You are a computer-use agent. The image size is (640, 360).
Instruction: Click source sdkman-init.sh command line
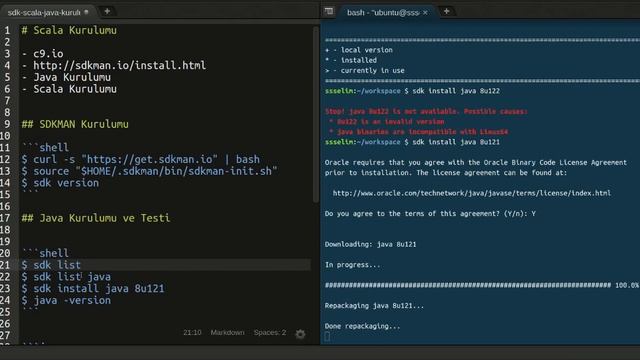pyautogui.click(x=150, y=171)
